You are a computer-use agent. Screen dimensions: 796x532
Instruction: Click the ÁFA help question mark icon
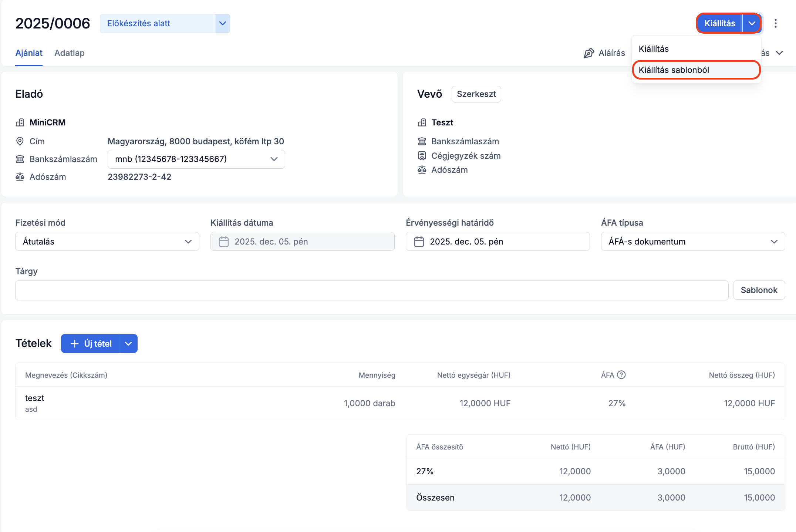pyautogui.click(x=621, y=375)
